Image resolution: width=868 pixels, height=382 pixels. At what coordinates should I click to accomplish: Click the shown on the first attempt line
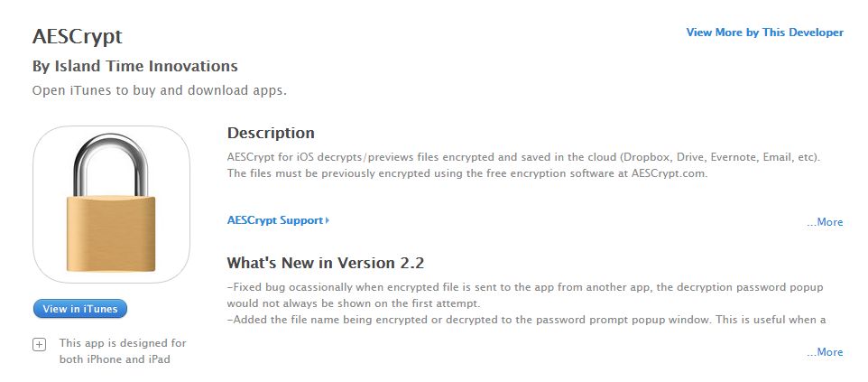click(353, 303)
